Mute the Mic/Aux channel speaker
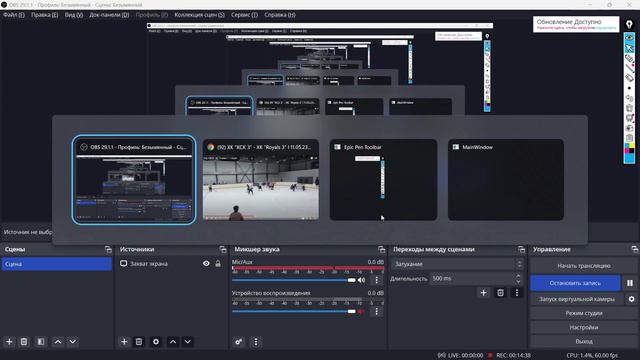The height and width of the screenshot is (360, 640). pos(362,280)
